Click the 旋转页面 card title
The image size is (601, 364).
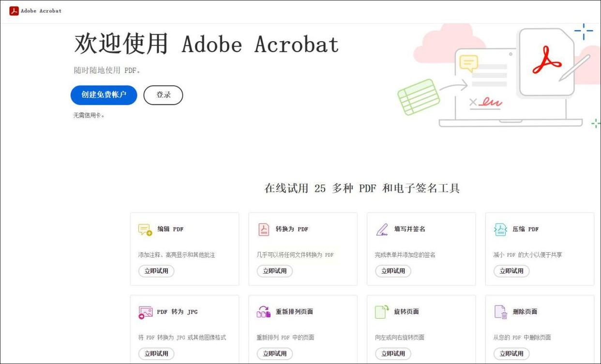click(406, 312)
